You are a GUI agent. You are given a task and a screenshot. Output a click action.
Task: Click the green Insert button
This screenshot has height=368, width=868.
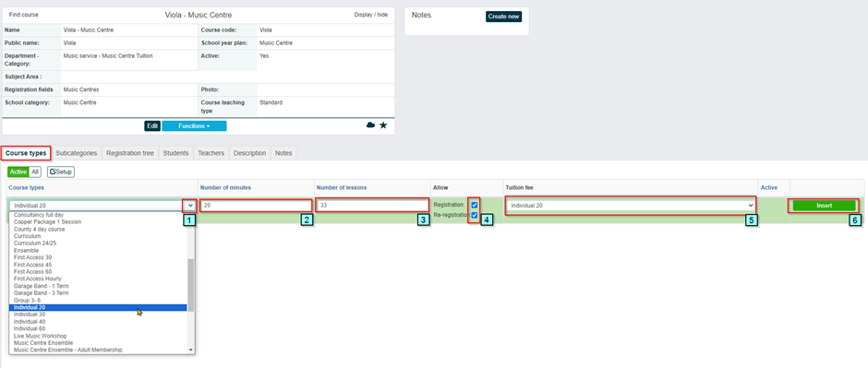coord(825,205)
